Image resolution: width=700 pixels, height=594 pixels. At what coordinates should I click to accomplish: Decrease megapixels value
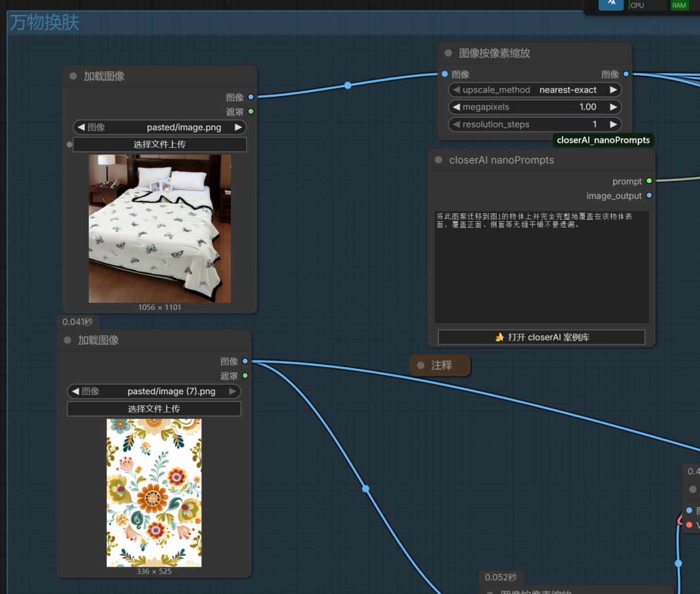click(456, 107)
